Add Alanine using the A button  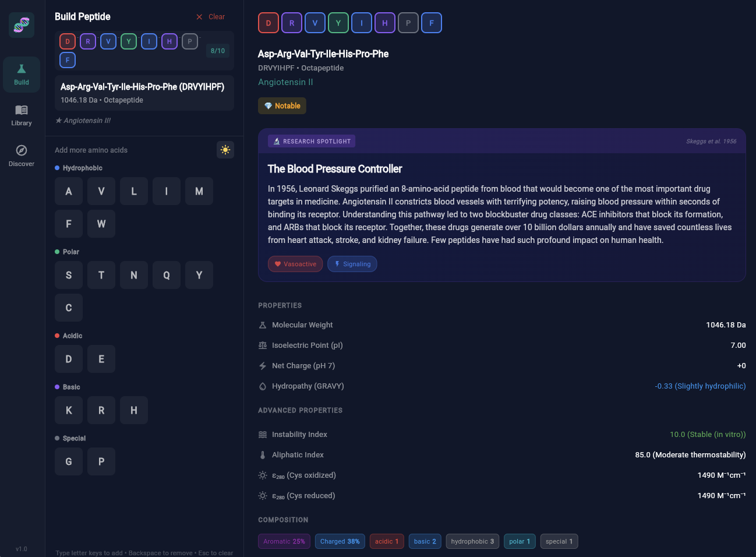(69, 191)
